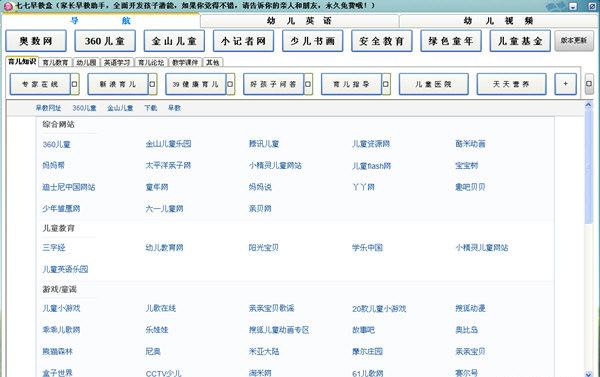
Task: Open the 阳光宝贝 link
Action: (x=264, y=248)
